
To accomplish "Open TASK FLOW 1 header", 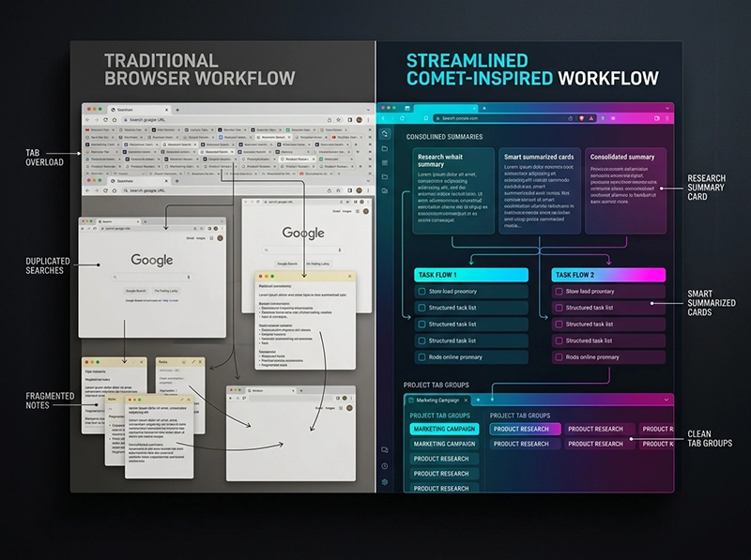I will point(471,275).
